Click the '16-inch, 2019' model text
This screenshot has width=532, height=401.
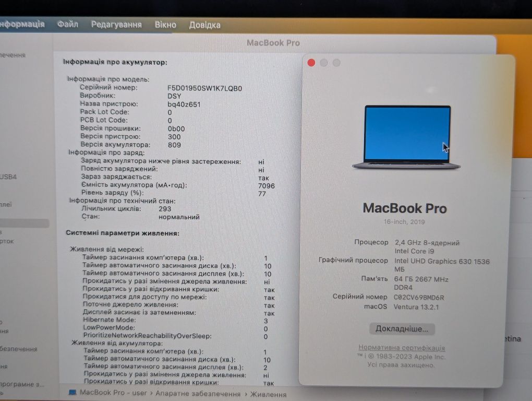[404, 222]
